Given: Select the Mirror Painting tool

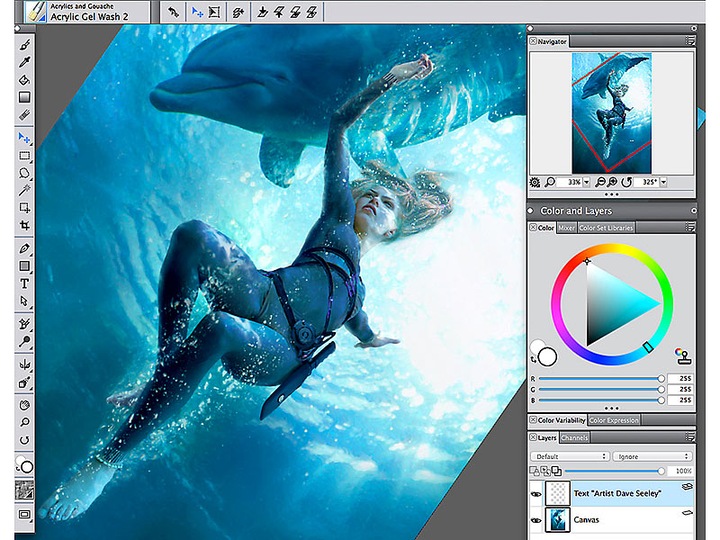Looking at the screenshot, I should (x=25, y=364).
